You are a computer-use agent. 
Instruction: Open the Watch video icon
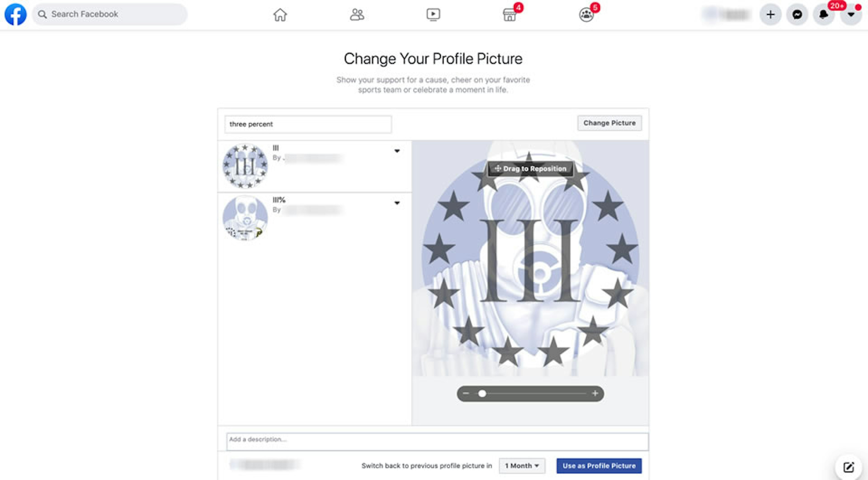pyautogui.click(x=433, y=15)
